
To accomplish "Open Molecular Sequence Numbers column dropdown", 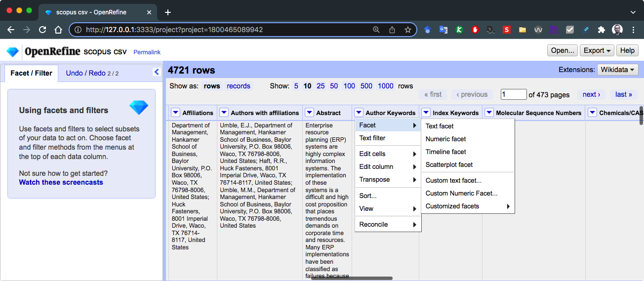I will tap(489, 113).
